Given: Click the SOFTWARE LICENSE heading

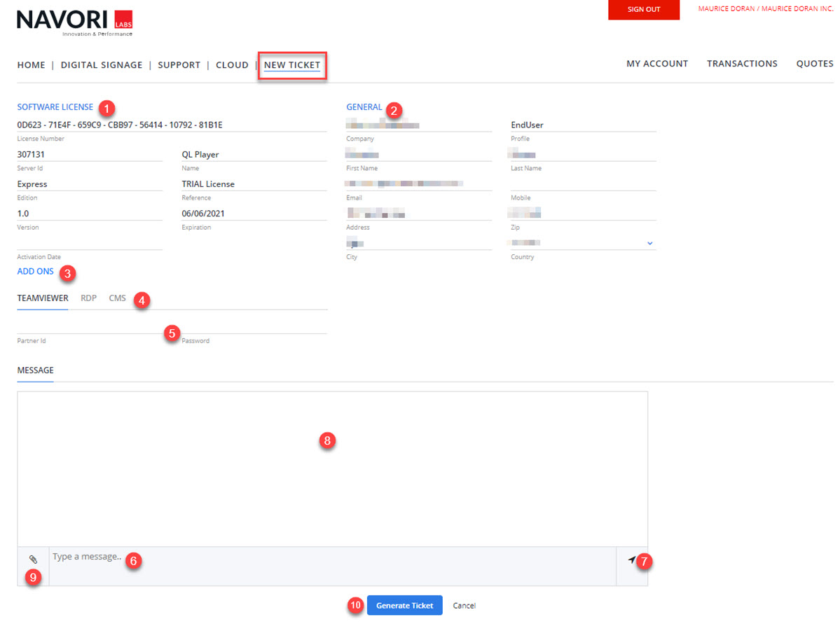Looking at the screenshot, I should [55, 107].
